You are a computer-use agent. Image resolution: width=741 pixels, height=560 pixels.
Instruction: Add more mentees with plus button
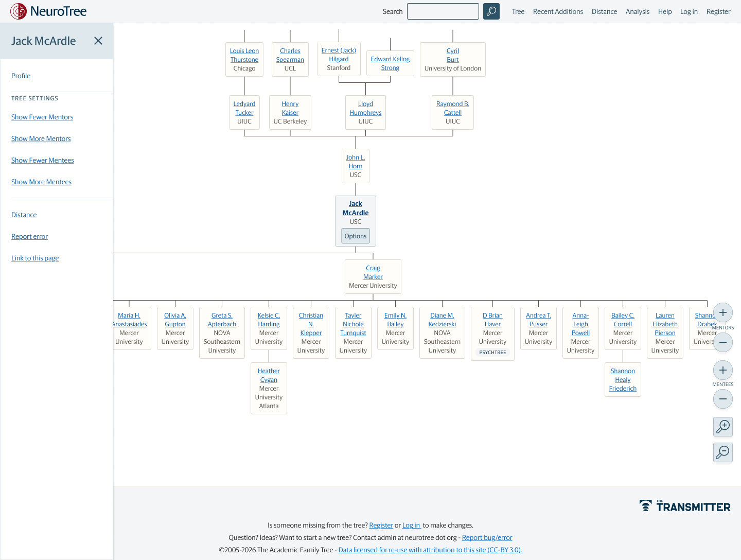pyautogui.click(x=723, y=370)
